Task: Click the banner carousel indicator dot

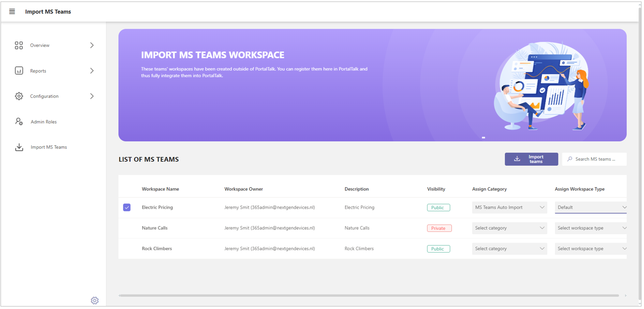Action: [484, 137]
